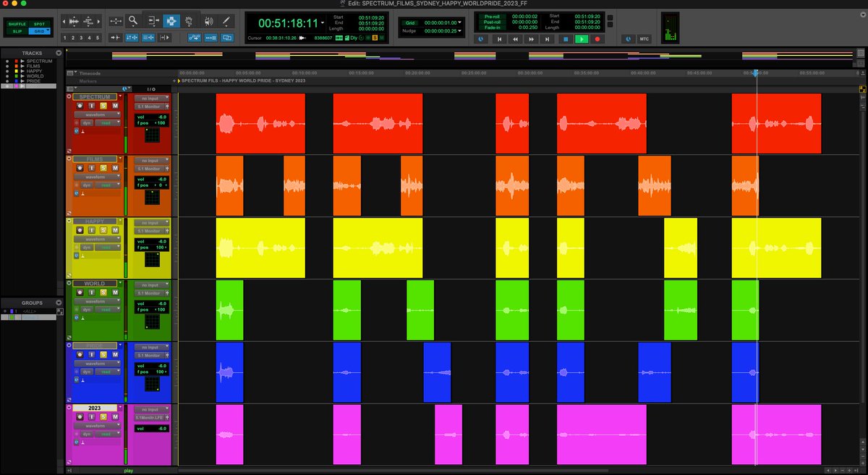Enable Shuffle edit mode
The image size is (868, 475).
[17, 24]
